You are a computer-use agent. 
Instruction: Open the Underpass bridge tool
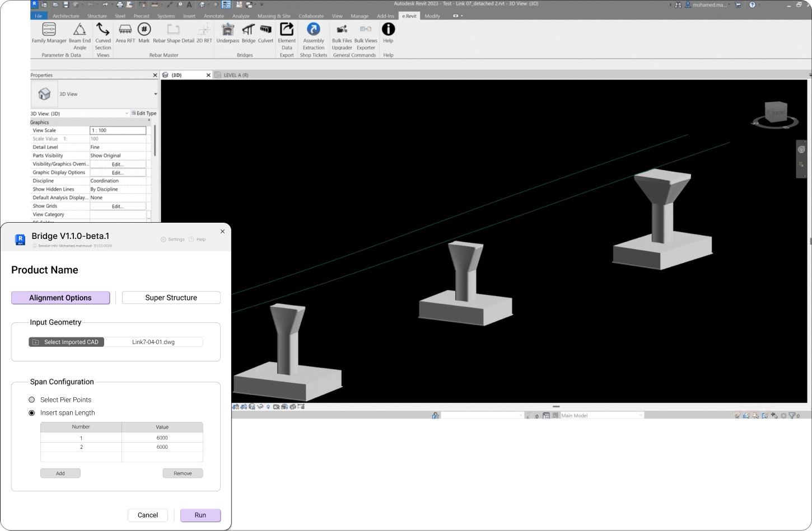point(227,35)
